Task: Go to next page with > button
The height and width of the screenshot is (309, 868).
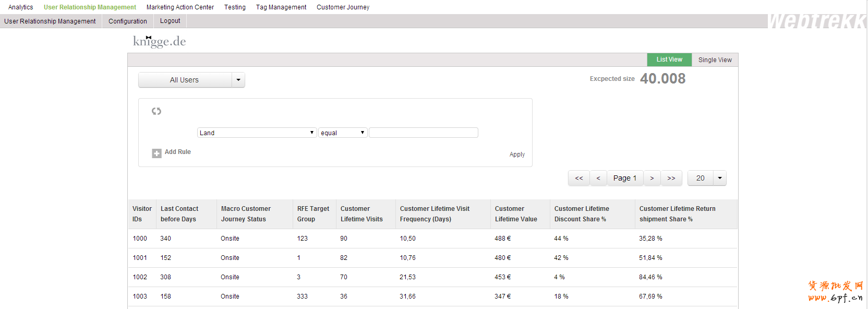Action: click(x=652, y=178)
